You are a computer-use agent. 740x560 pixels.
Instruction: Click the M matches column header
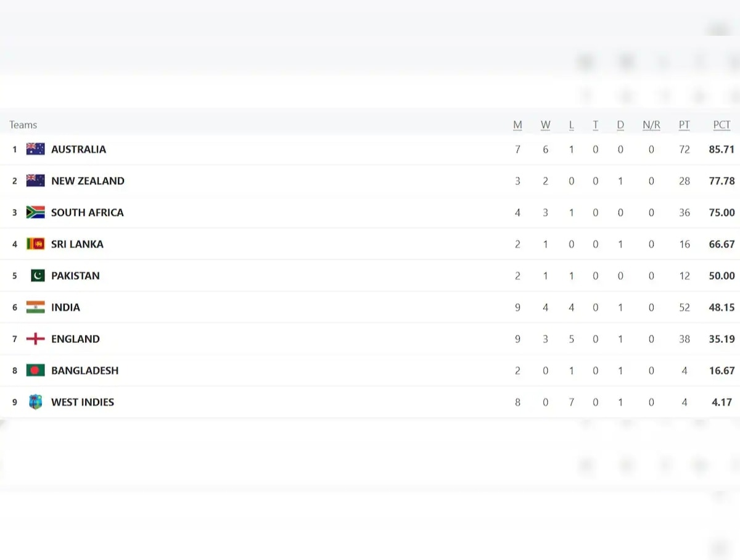(517, 125)
